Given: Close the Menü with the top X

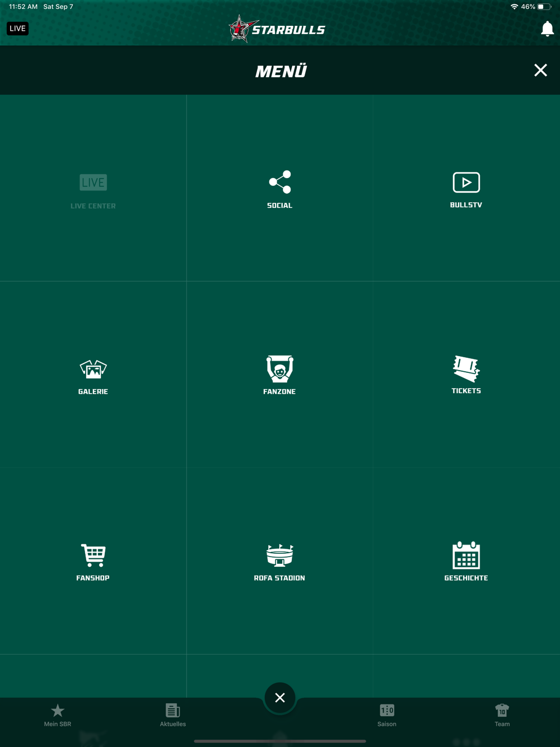Looking at the screenshot, I should [540, 70].
